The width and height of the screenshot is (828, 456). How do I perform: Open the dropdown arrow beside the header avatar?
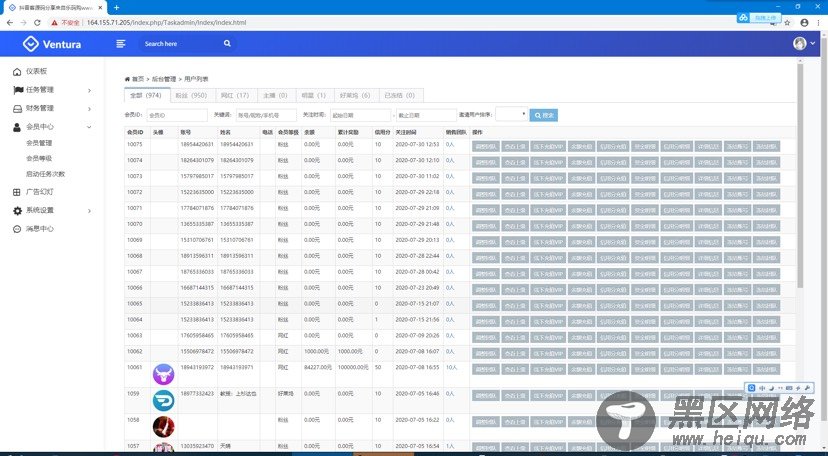pyautogui.click(x=813, y=43)
